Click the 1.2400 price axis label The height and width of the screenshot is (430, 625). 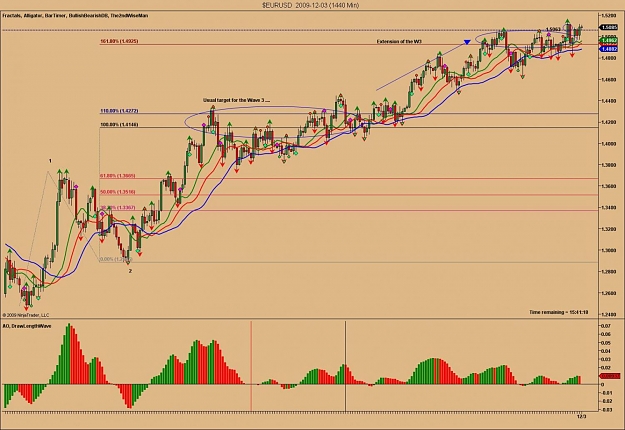[x=608, y=314]
